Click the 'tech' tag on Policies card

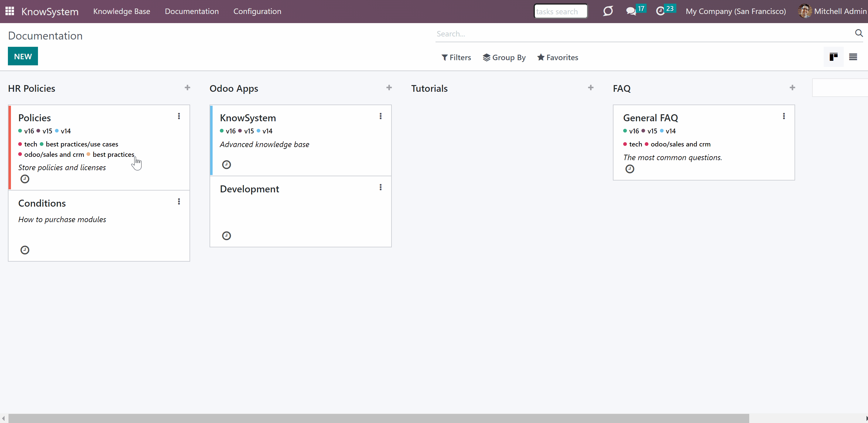click(28, 144)
